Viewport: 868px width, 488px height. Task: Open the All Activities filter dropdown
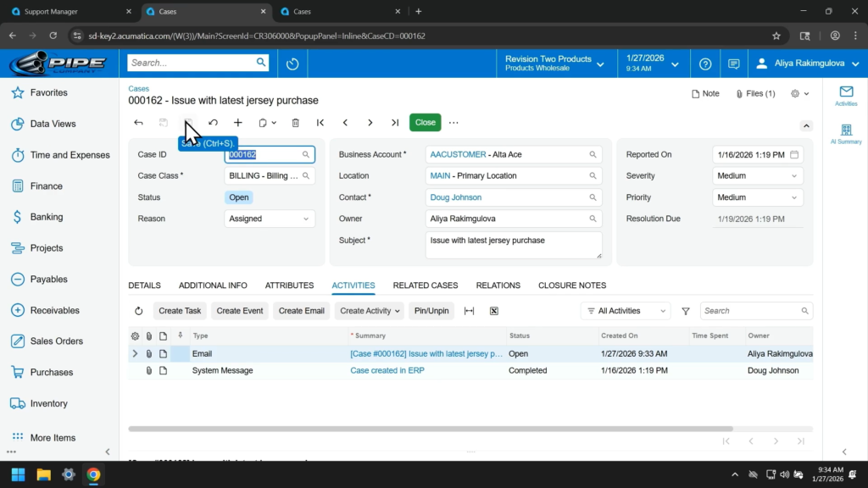coord(625,311)
